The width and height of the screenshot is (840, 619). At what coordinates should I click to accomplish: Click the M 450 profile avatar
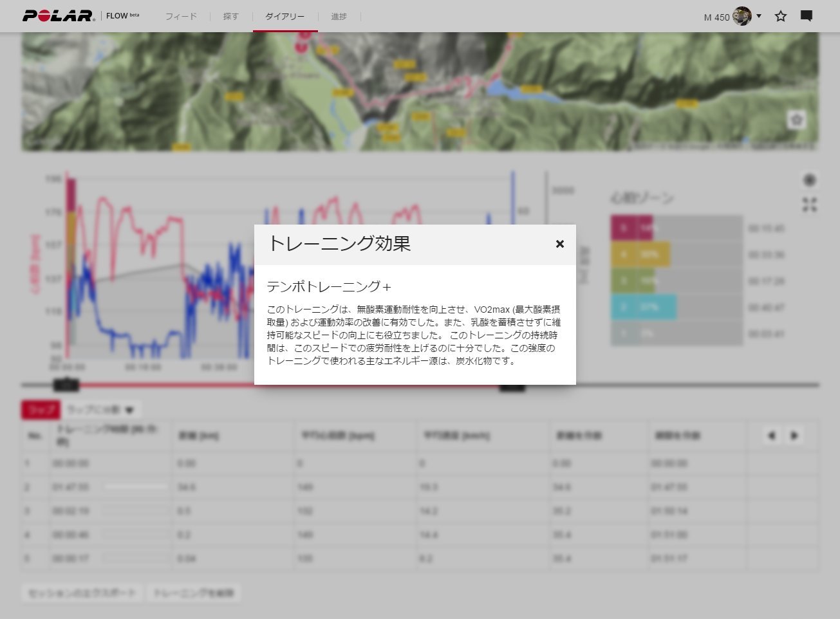742,16
